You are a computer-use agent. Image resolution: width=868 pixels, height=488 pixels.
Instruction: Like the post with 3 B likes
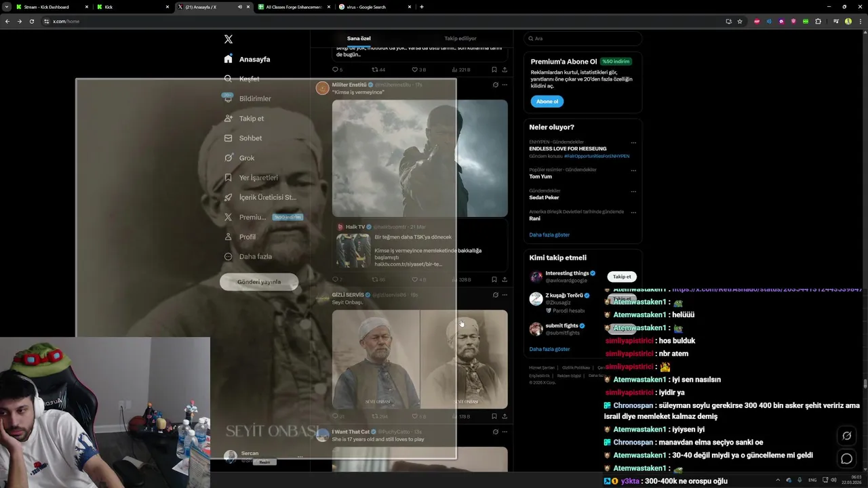(x=418, y=70)
